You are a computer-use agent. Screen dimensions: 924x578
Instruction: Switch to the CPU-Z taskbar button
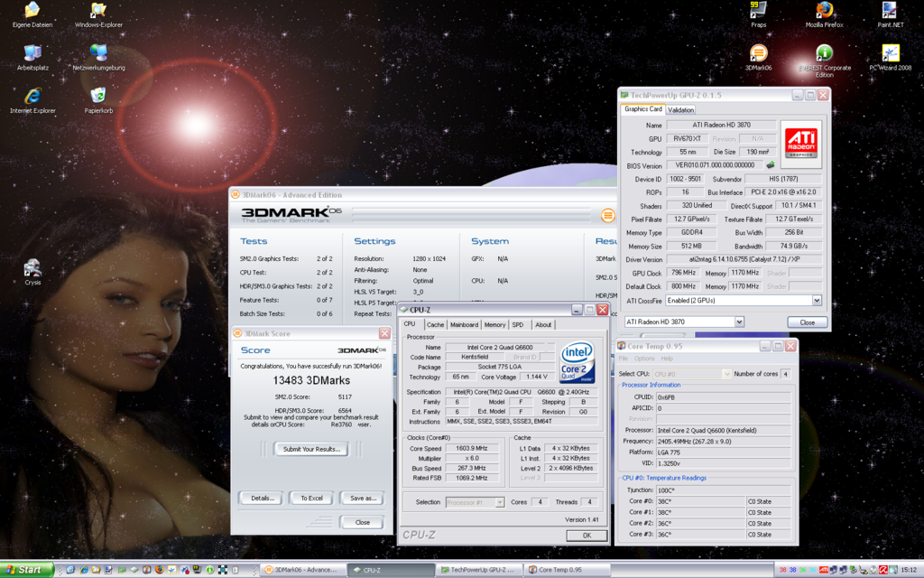[390, 570]
